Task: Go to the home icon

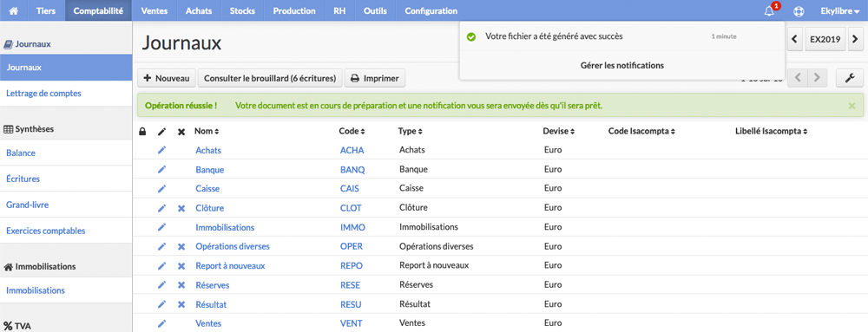Action: [x=14, y=10]
